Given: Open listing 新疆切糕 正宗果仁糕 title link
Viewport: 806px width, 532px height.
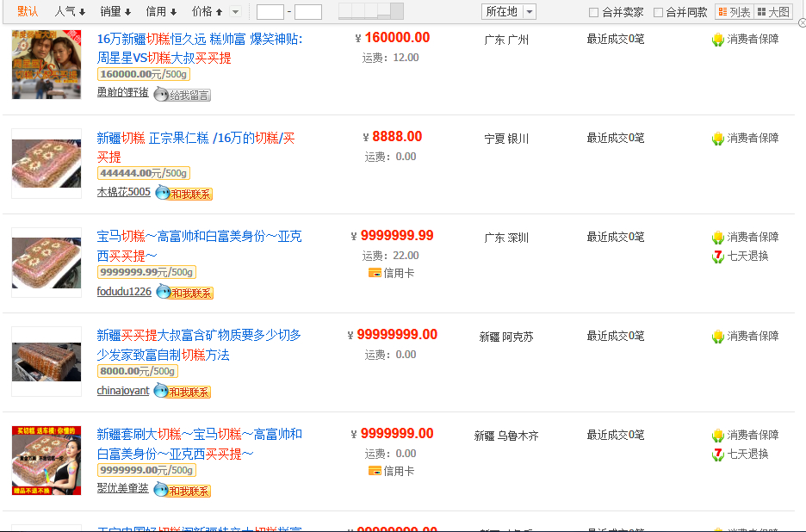Looking at the screenshot, I should [195, 147].
